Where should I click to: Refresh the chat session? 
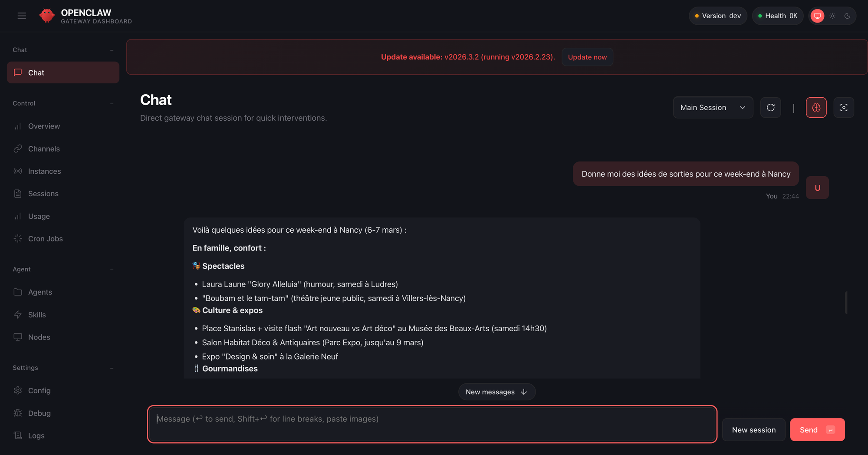(770, 108)
